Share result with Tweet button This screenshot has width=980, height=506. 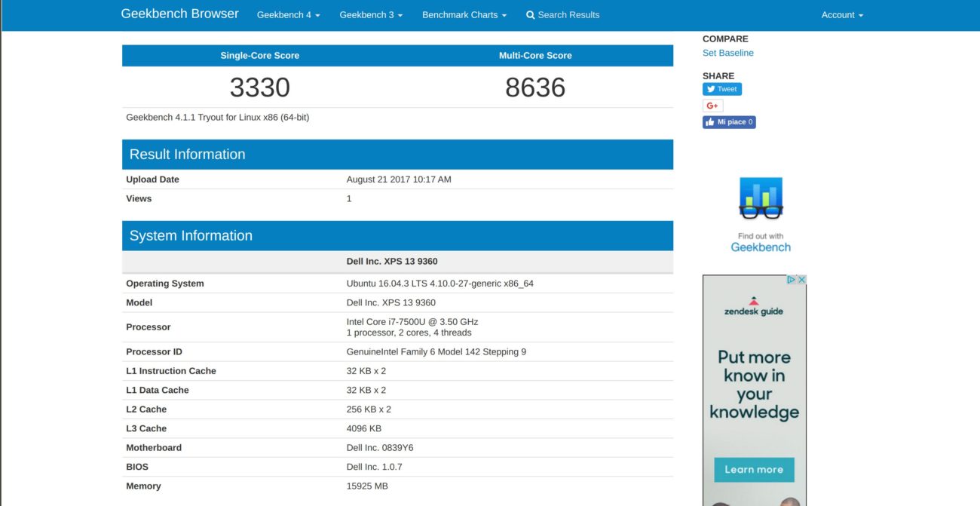722,89
